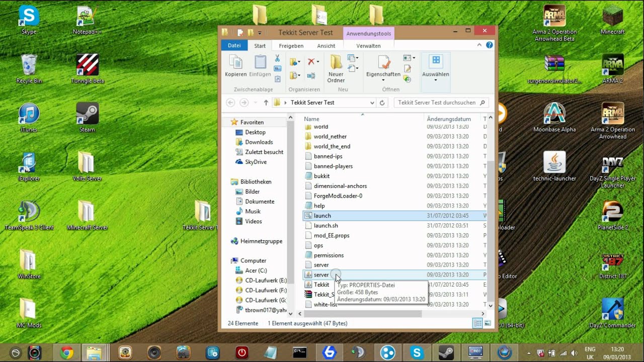Screen dimensions: 644x362
Task: Switch to the Ansicht ribbon tab
Action: 326,46
